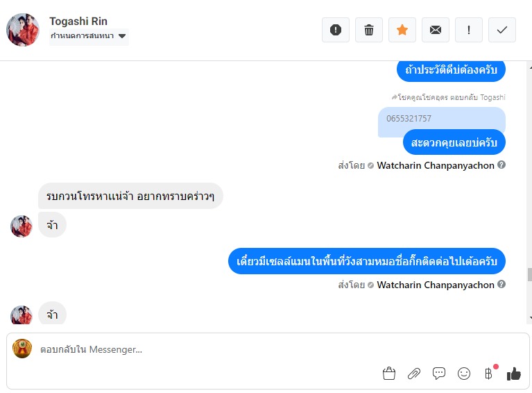
Task: Click the quoted phone number 0655321757 bubble
Action: pyautogui.click(x=441, y=119)
